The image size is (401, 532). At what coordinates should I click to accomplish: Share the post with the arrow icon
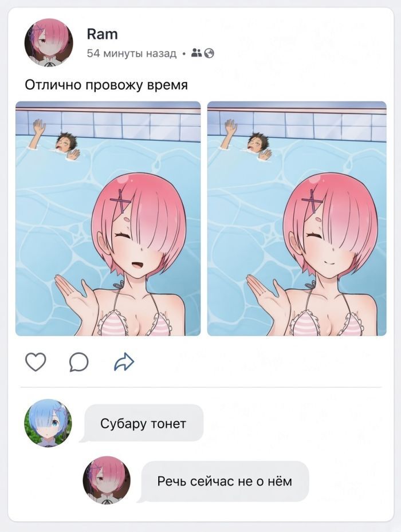coord(124,362)
